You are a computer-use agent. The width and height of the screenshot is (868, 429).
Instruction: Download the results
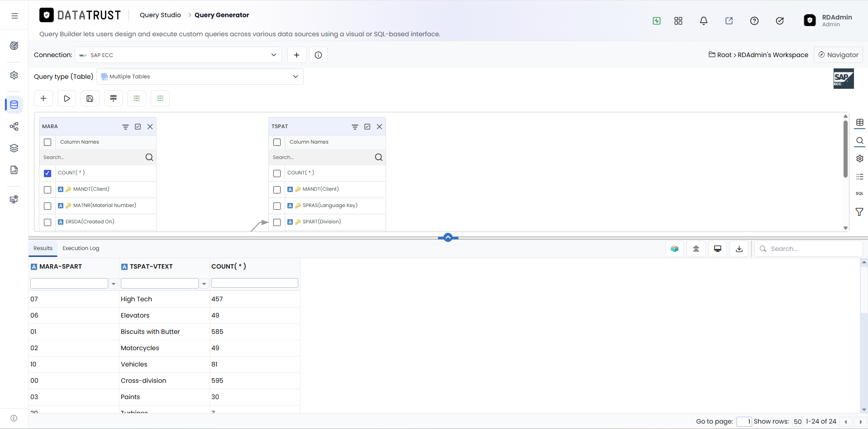point(739,249)
